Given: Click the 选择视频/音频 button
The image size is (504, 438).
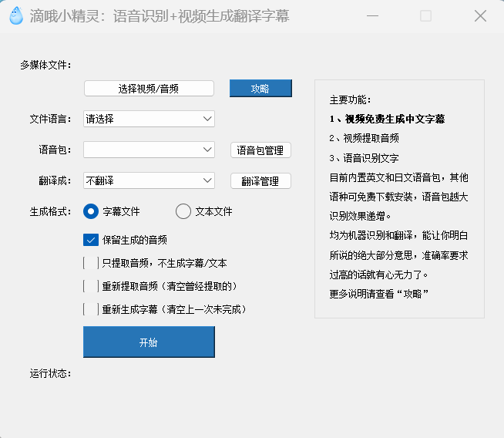Looking at the screenshot, I should click(149, 89).
